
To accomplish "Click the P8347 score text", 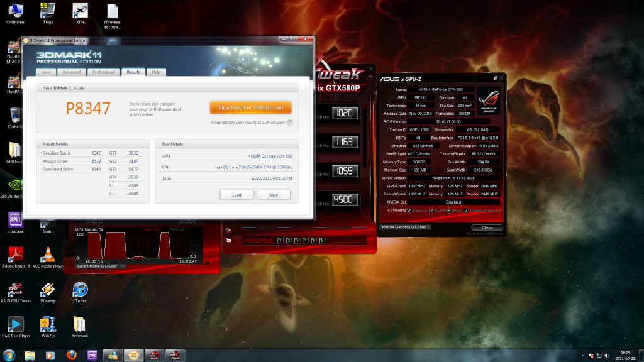I will 88,108.
